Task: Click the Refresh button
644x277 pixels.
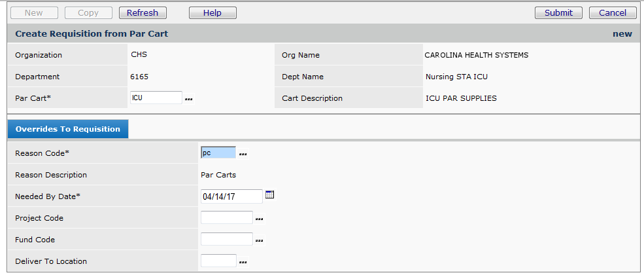Action: (143, 12)
